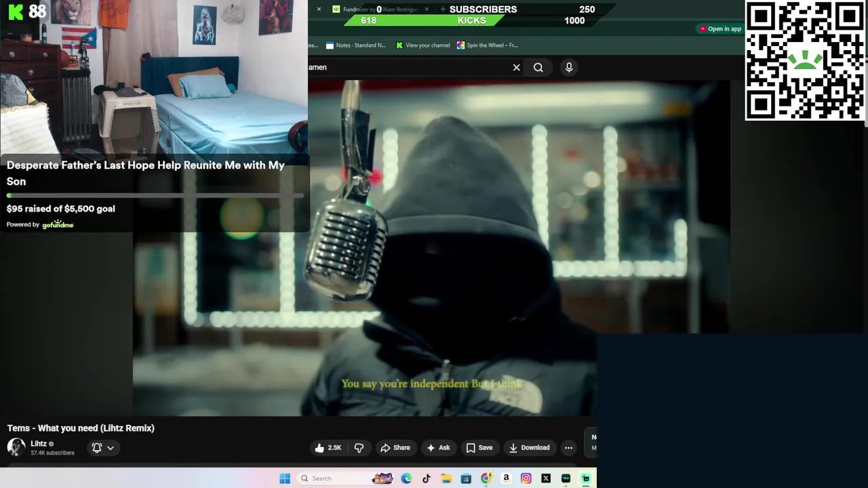
Task: Open the Notes - Standard Notes bookmark
Action: pos(356,45)
